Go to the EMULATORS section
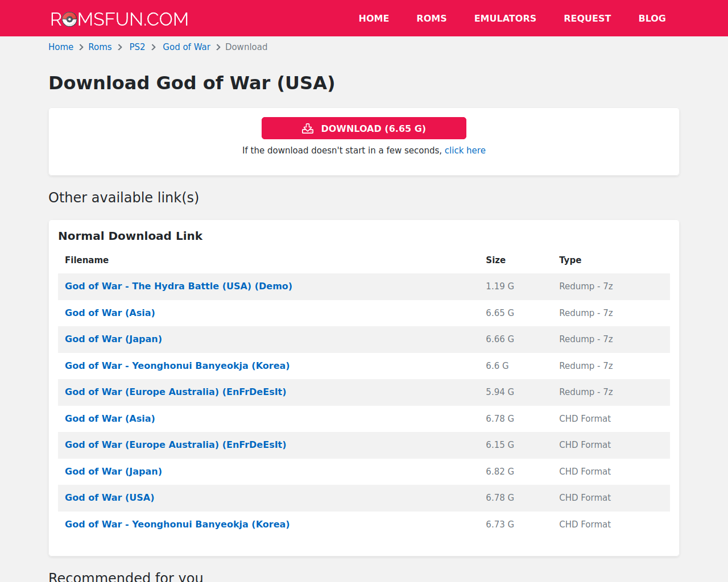This screenshot has height=582, width=728. pos(505,18)
